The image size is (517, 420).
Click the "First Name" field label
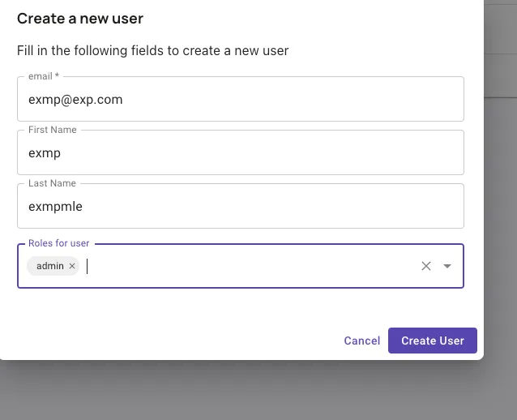pos(52,130)
